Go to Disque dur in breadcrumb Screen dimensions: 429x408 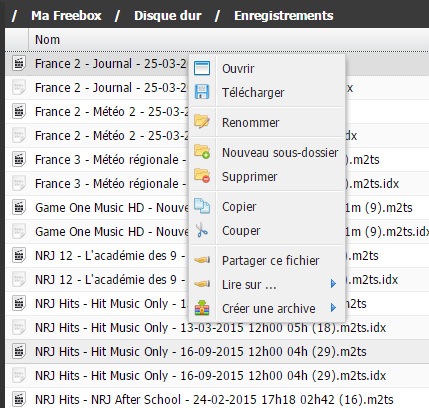pos(168,16)
